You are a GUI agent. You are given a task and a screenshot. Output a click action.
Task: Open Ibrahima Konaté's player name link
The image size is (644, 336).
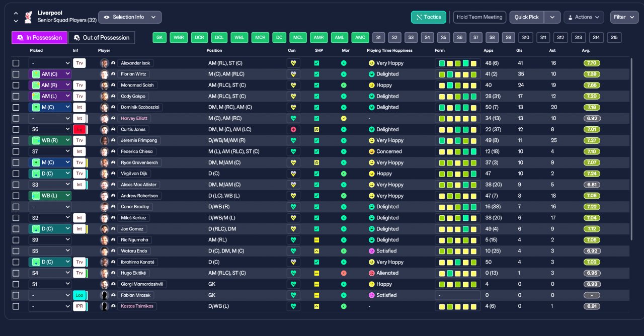(x=138, y=262)
